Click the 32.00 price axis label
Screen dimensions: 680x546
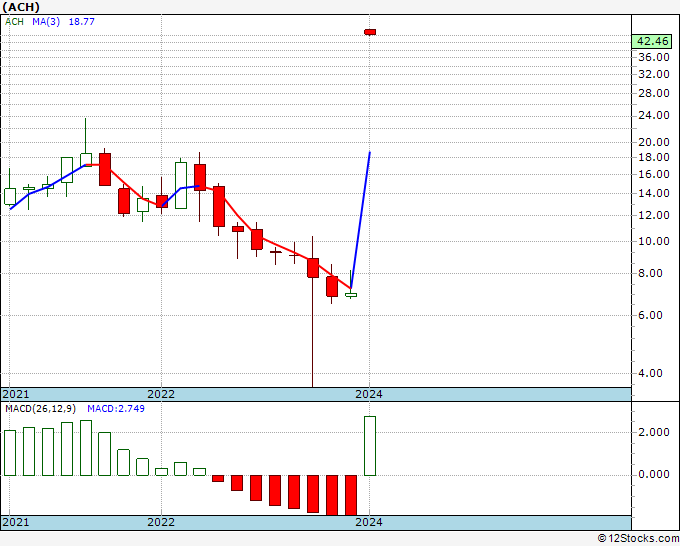pyautogui.click(x=654, y=74)
